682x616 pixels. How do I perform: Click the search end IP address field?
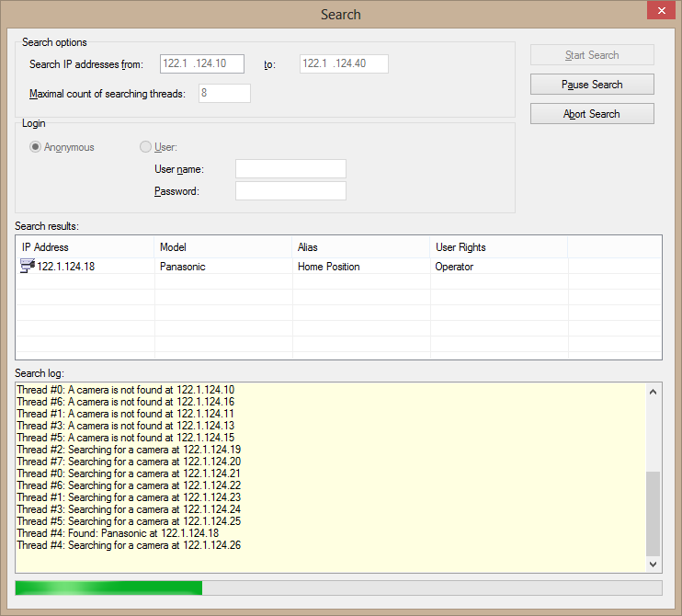pos(344,63)
